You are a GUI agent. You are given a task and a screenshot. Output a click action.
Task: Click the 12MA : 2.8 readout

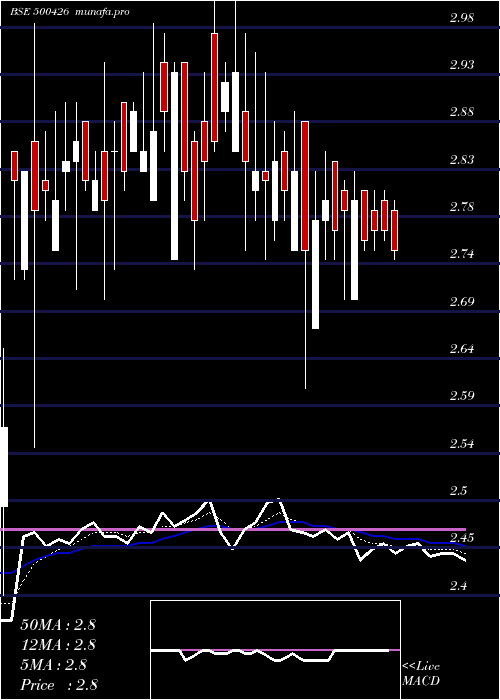[x=58, y=645]
